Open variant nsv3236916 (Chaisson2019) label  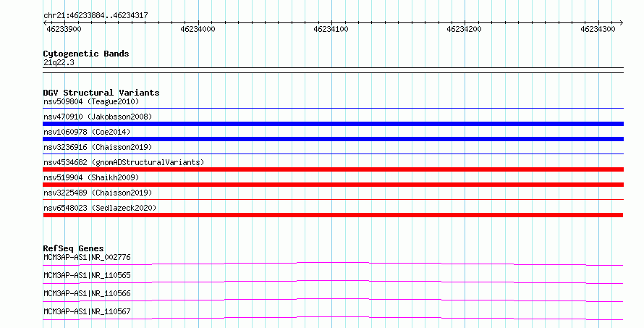(98, 147)
